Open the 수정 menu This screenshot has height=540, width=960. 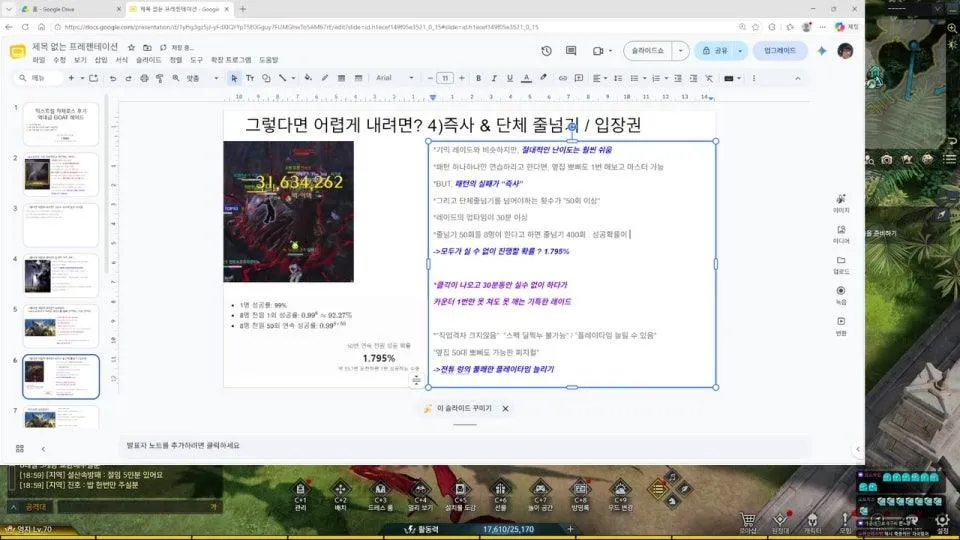(59, 60)
